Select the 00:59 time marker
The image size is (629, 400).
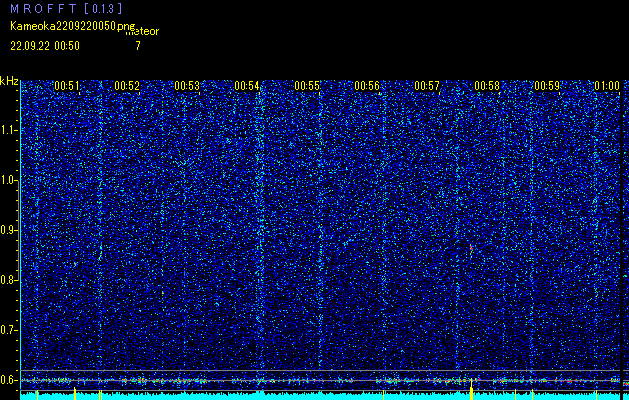click(547, 86)
